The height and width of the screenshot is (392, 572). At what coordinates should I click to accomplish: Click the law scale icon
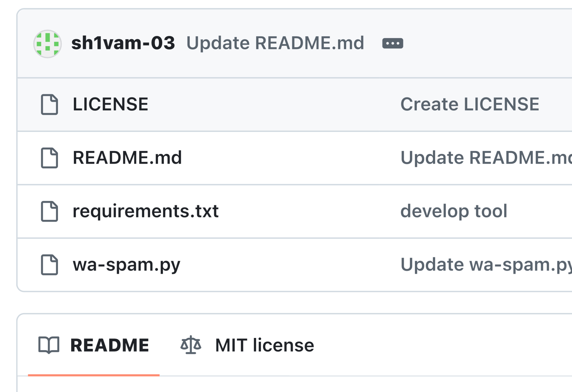[x=191, y=345]
